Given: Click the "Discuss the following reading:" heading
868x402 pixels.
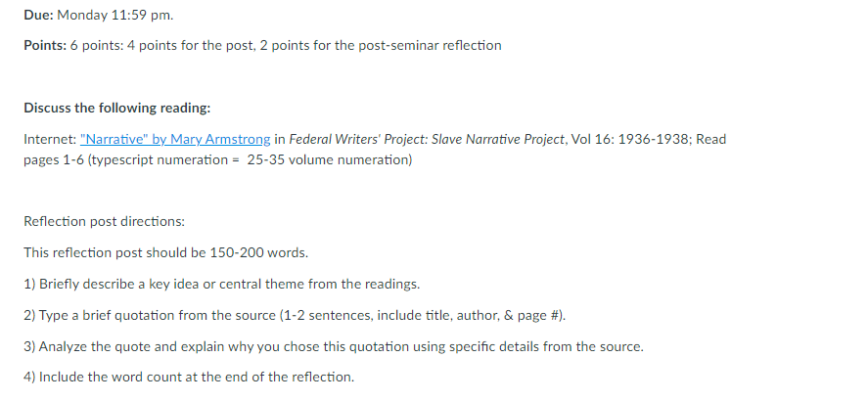Looking at the screenshot, I should pos(117,108).
